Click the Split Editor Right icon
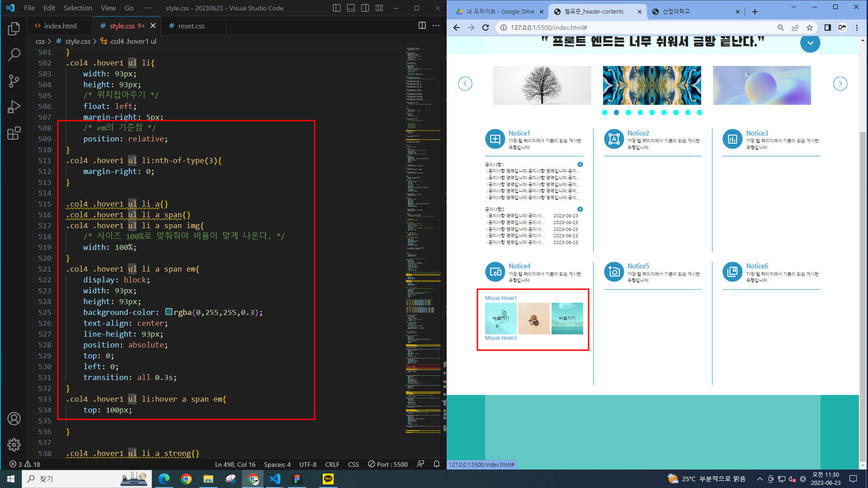Screen dimensions: 868x488 422,26
